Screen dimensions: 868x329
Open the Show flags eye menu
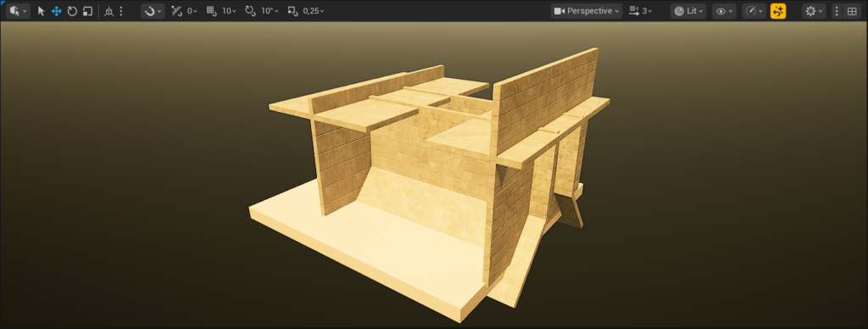(724, 11)
